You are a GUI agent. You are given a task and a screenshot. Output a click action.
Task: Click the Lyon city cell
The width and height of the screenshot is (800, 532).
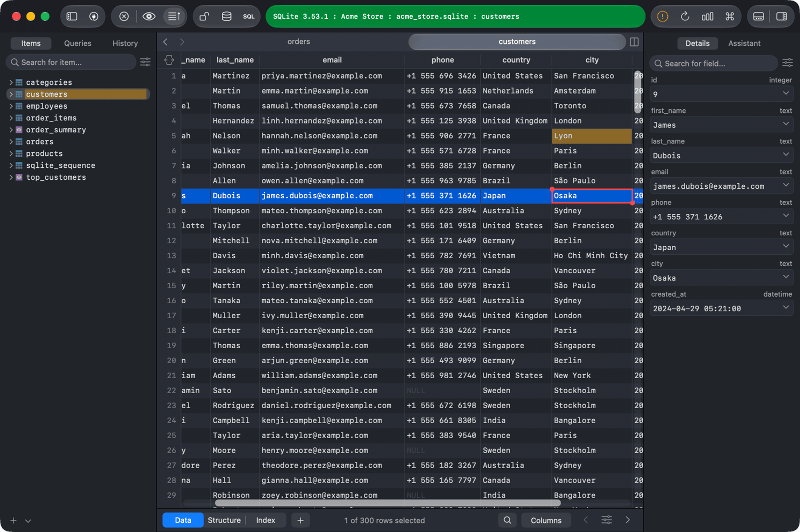coord(591,136)
